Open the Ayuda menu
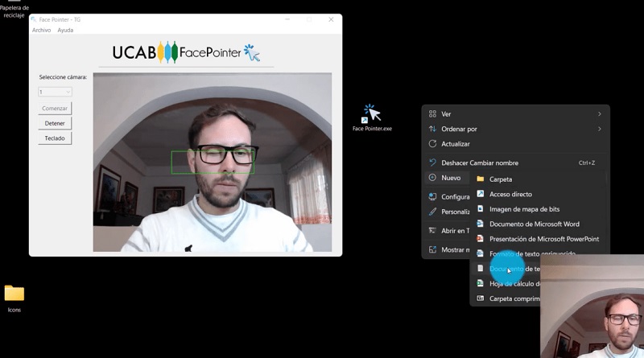 click(65, 30)
